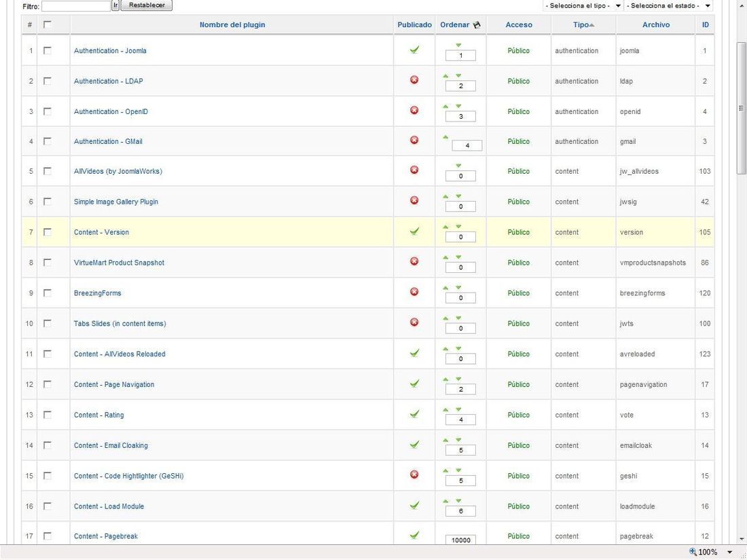Click the Restablecer filter button
Viewport: 747px width, 560px height.
tap(146, 5)
